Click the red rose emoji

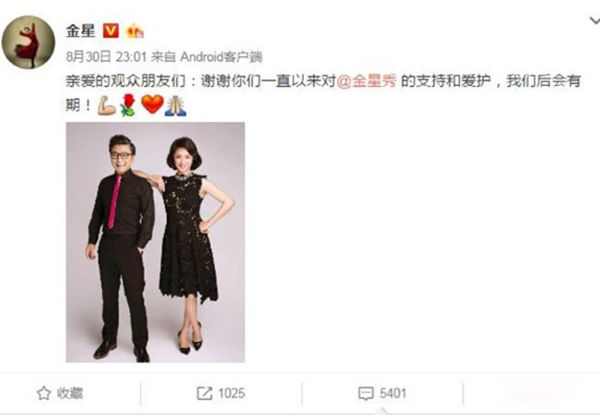pyautogui.click(x=128, y=105)
